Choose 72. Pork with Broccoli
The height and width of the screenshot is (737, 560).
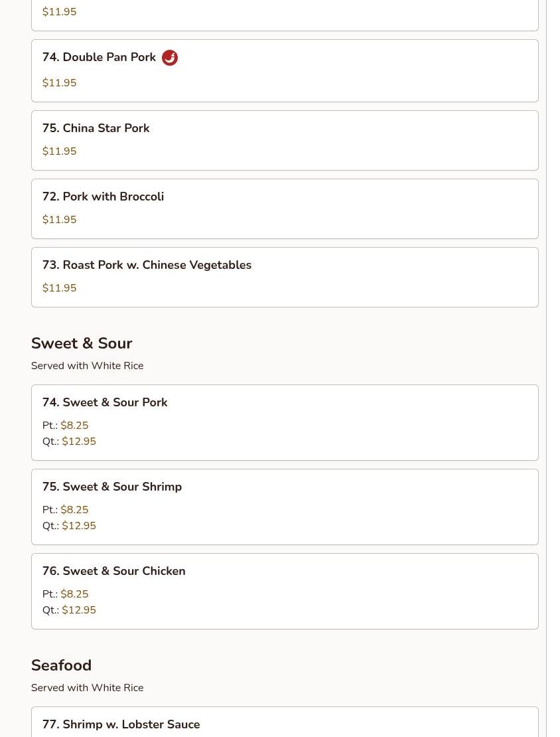103,197
